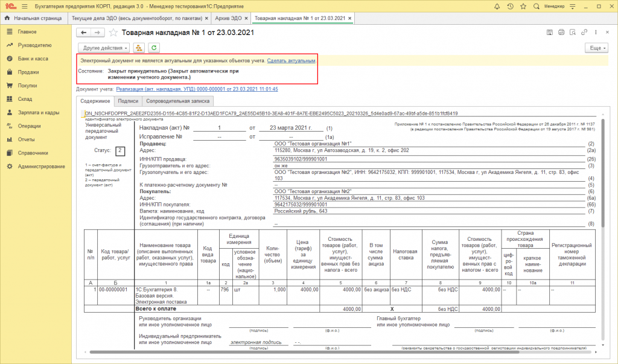
Task: Open Сопроводительная записка tab
Action: pos(178,101)
